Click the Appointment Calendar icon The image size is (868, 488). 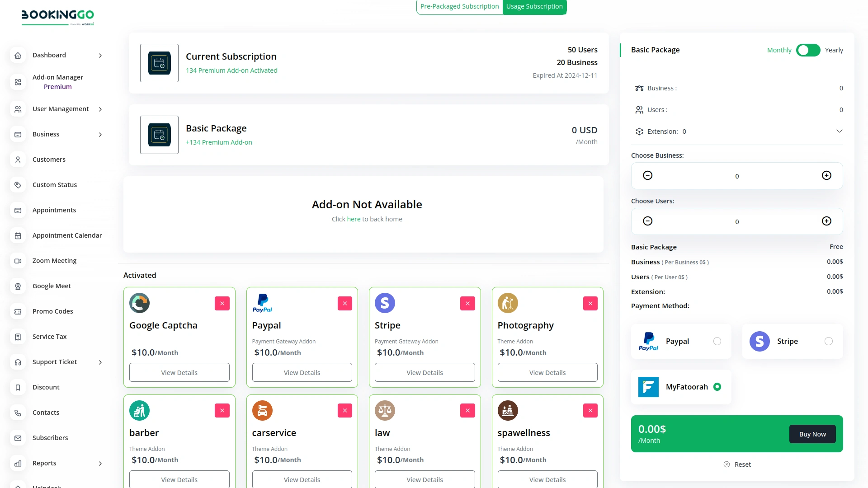pos(18,235)
